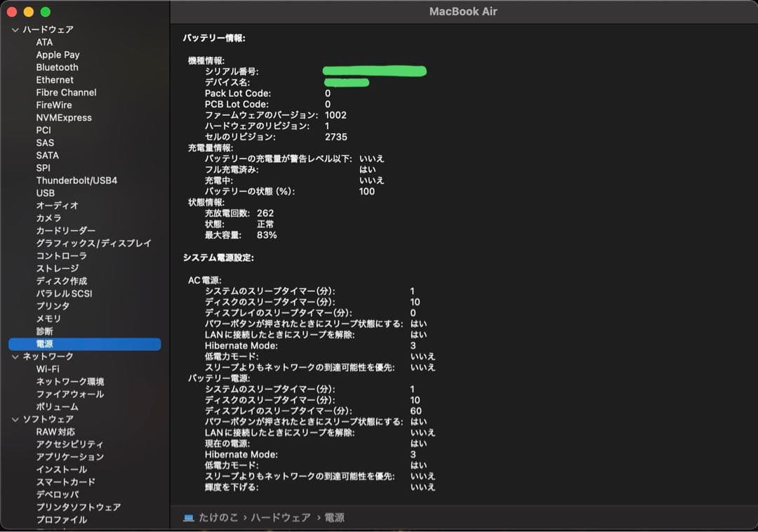This screenshot has width=758, height=532.
Task: Open Thunderbolt/USB4 information
Action: coord(74,180)
